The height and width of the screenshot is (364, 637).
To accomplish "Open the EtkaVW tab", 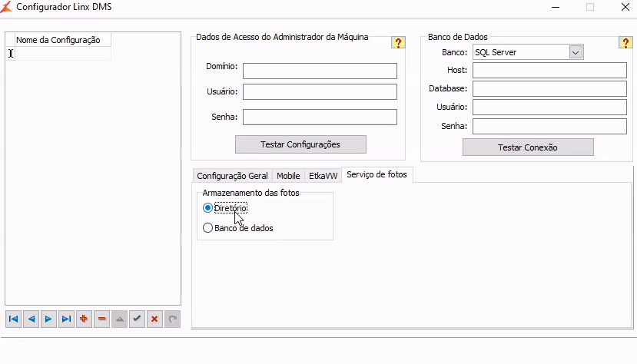I will pyautogui.click(x=323, y=176).
